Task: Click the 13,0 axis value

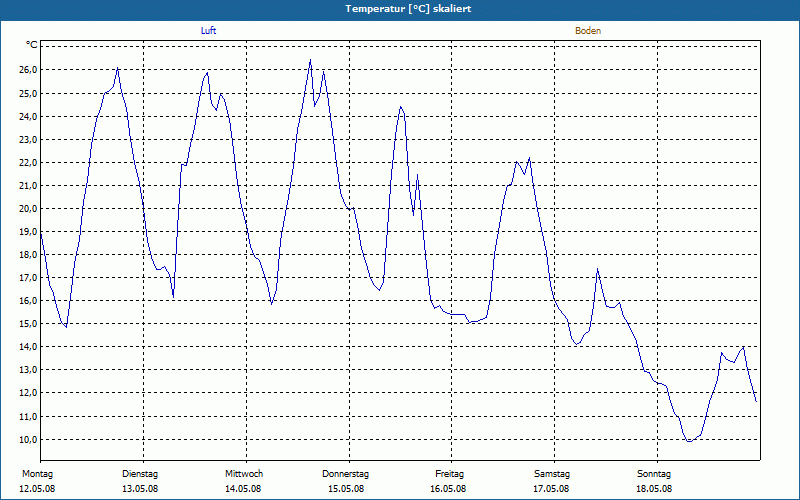Action: click(28, 369)
